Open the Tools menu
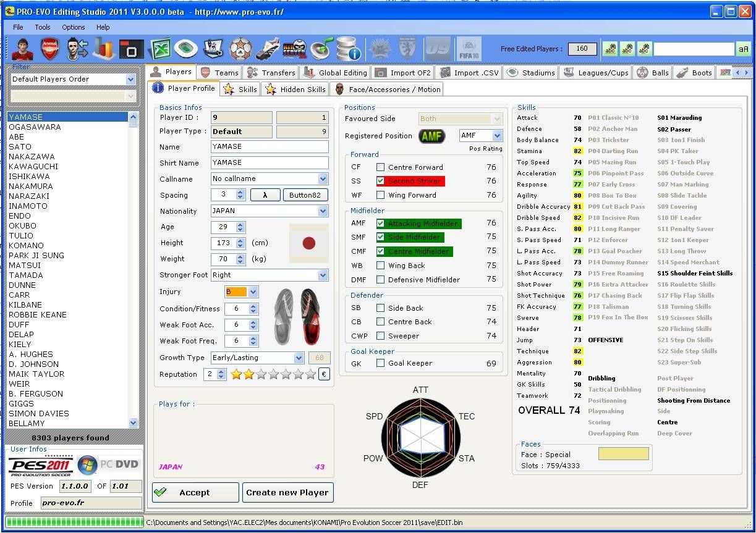756x533 pixels. coord(43,27)
